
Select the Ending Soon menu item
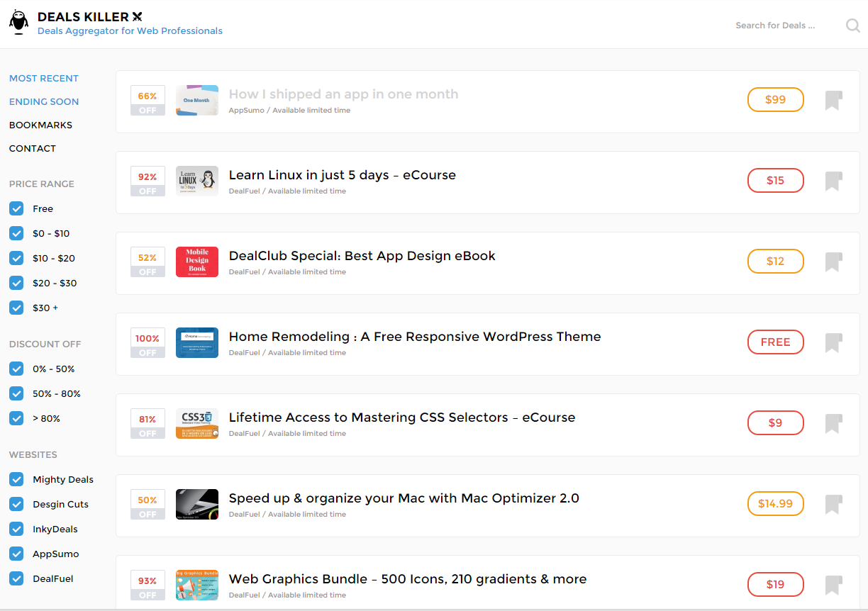coord(44,101)
